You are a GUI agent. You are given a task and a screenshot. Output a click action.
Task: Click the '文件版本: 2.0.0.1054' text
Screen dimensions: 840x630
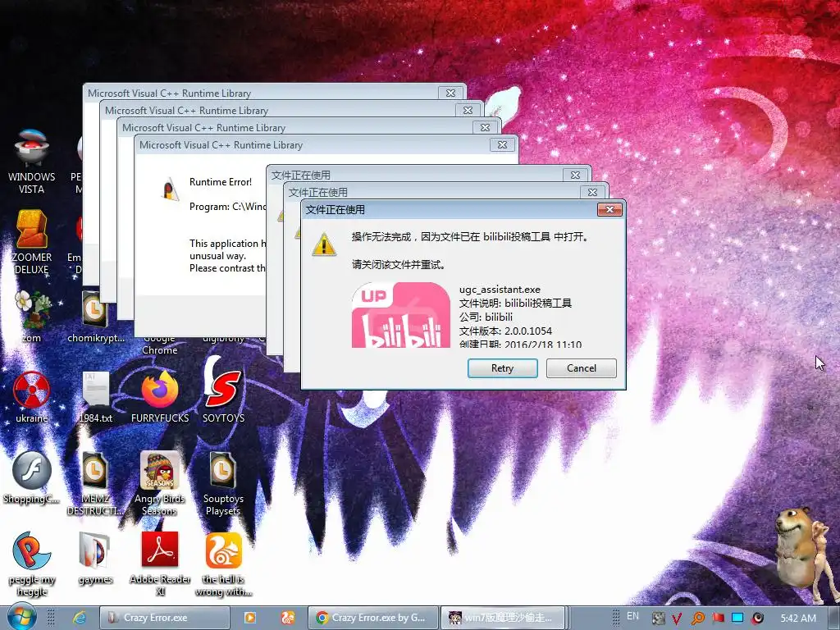(505, 331)
